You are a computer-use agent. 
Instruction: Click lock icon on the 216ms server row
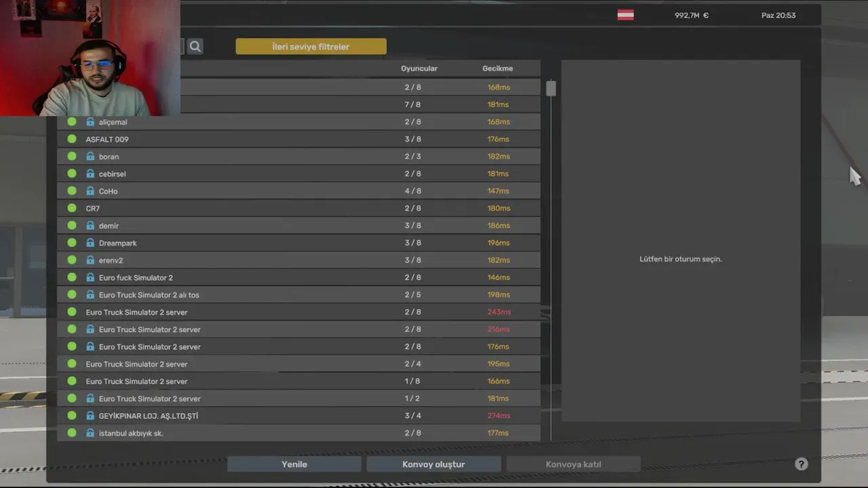coord(90,329)
